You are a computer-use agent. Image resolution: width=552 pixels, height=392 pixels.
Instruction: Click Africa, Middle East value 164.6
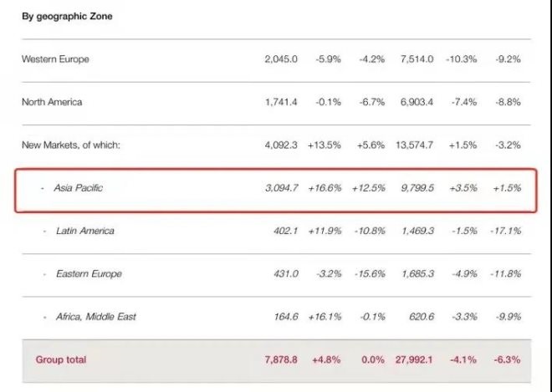[286, 317]
